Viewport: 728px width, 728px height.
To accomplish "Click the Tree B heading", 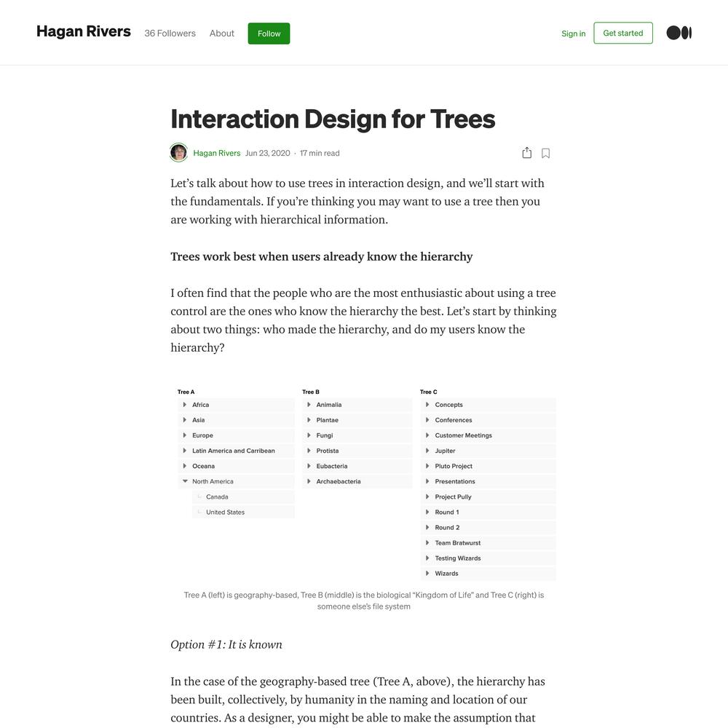I will click(x=311, y=392).
